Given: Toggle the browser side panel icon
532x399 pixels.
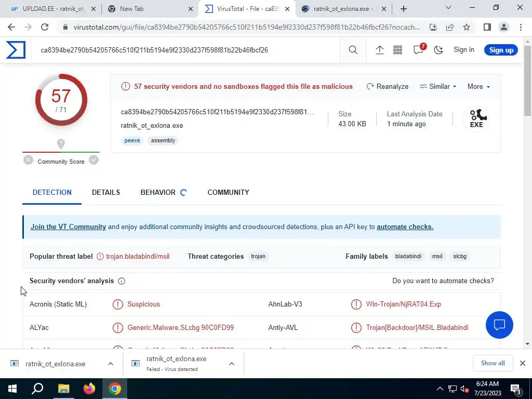Looking at the screenshot, I should [487, 27].
